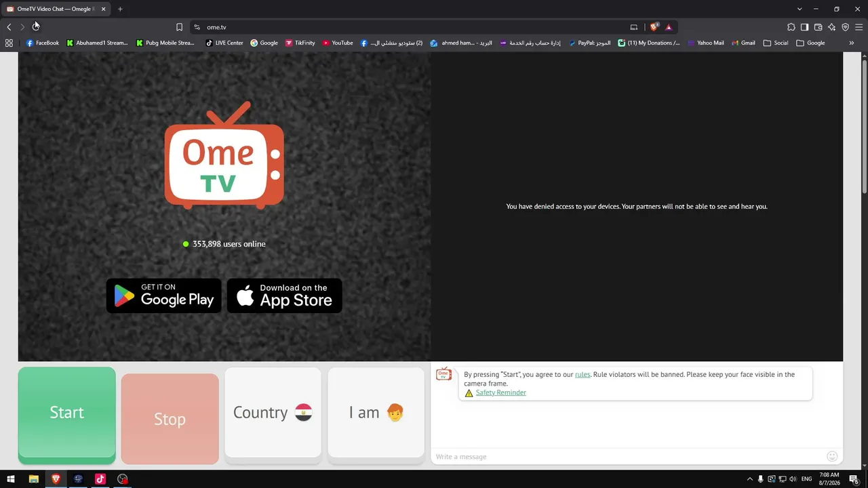Toggle the browser sidebar panel icon
Screen dimensions: 868x488
[x=805, y=27]
